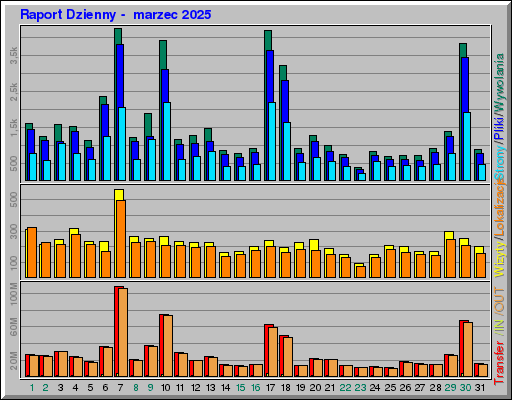Click green weekend day label "9"
Screen dimensions: 512x400
click(x=150, y=388)
